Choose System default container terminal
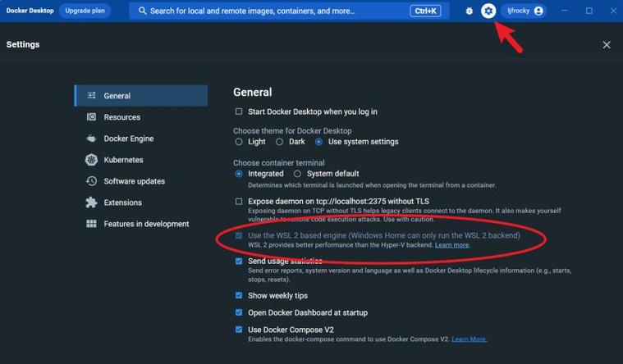Screen dimensions: 623x364 pyautogui.click(x=297, y=174)
